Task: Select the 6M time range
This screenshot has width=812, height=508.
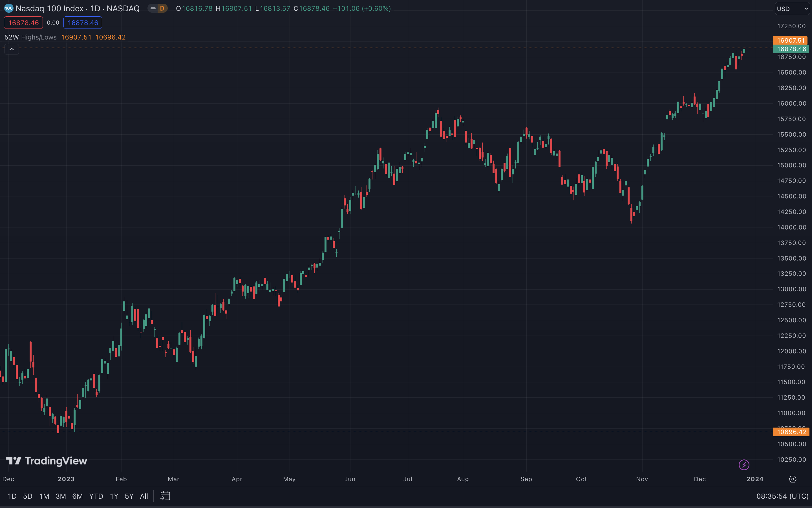Action: (77, 496)
